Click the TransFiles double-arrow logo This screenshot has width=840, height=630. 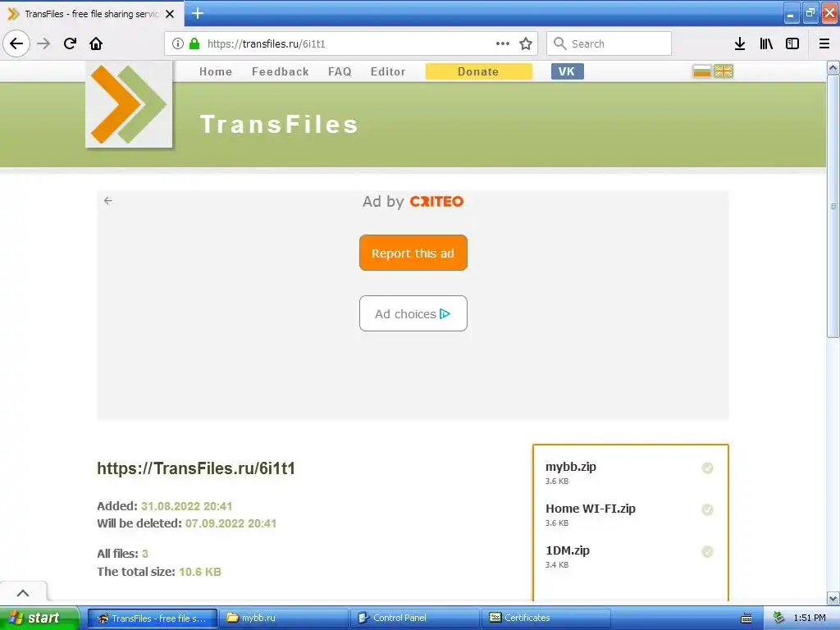coord(129,104)
